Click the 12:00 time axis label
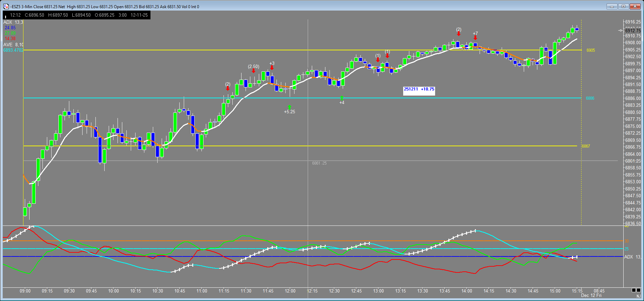Viewport: 644px width, 301px height. coord(290,291)
